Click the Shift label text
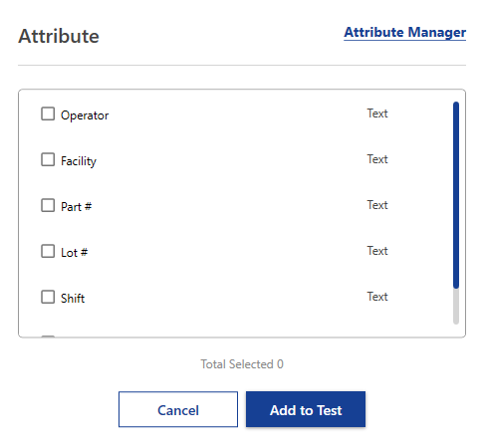This screenshot has height=448, width=484. 73,299
